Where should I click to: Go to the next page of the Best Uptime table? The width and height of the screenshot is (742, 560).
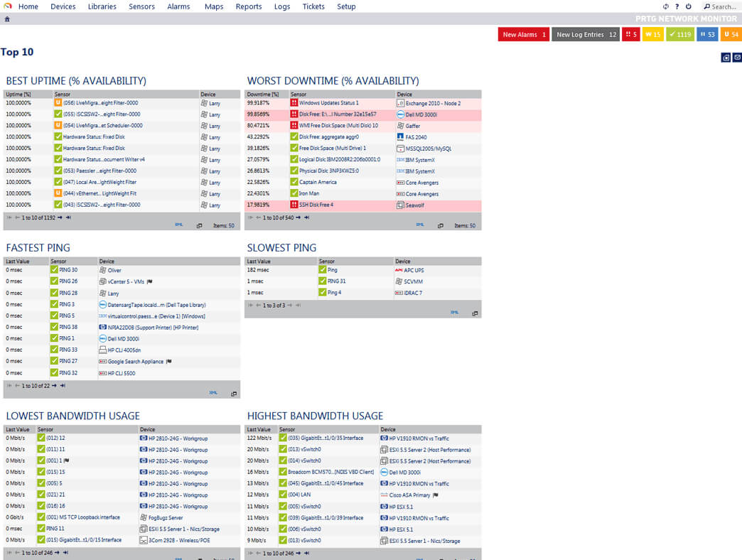(60, 217)
